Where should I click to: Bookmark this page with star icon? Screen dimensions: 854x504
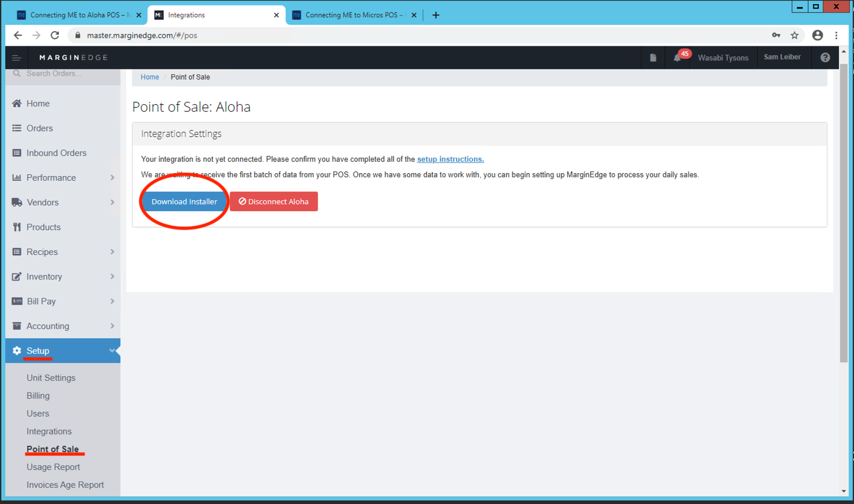point(795,35)
